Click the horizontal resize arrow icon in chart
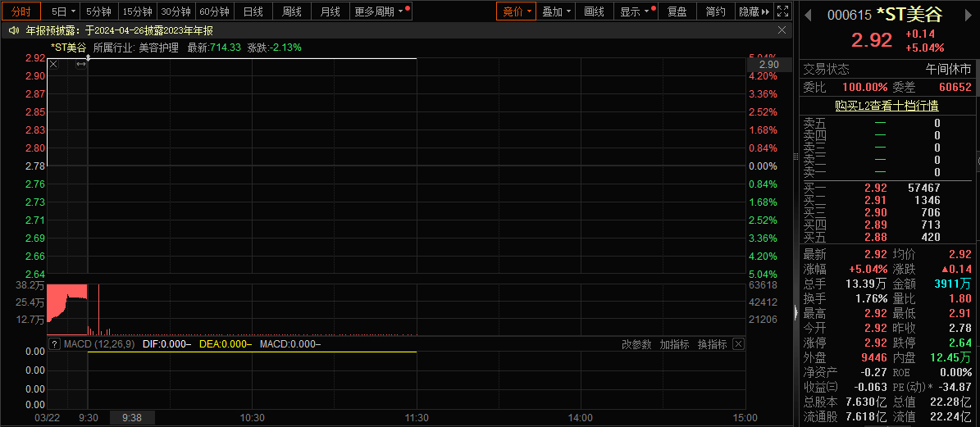 [x=80, y=64]
